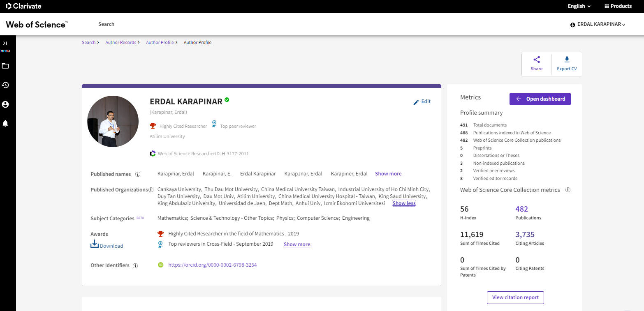Open the ERDAL KARAPINAR account dropdown
Screen dimensions: 644x311
(598, 25)
